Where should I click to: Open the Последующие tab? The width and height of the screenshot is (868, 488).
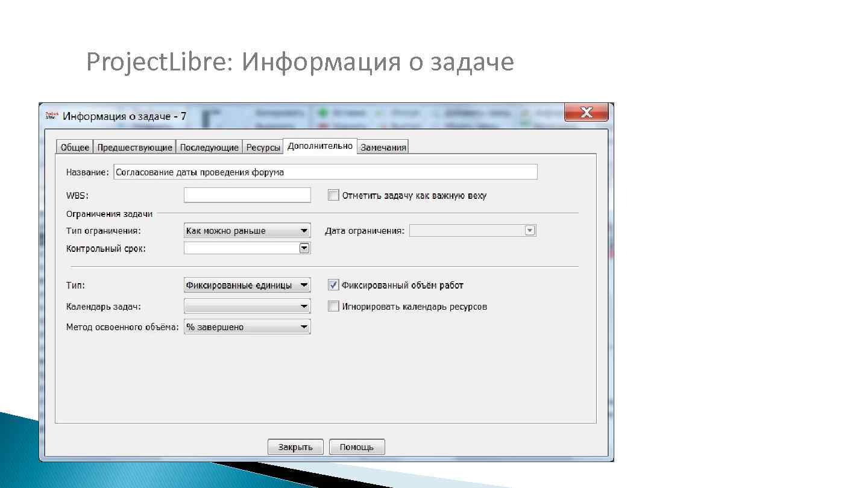209,147
